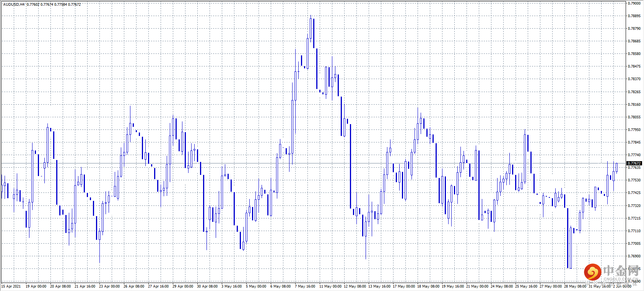644x291 pixels.
Task: Click the 20 Apr 08:00 time label
Action: coord(60,286)
